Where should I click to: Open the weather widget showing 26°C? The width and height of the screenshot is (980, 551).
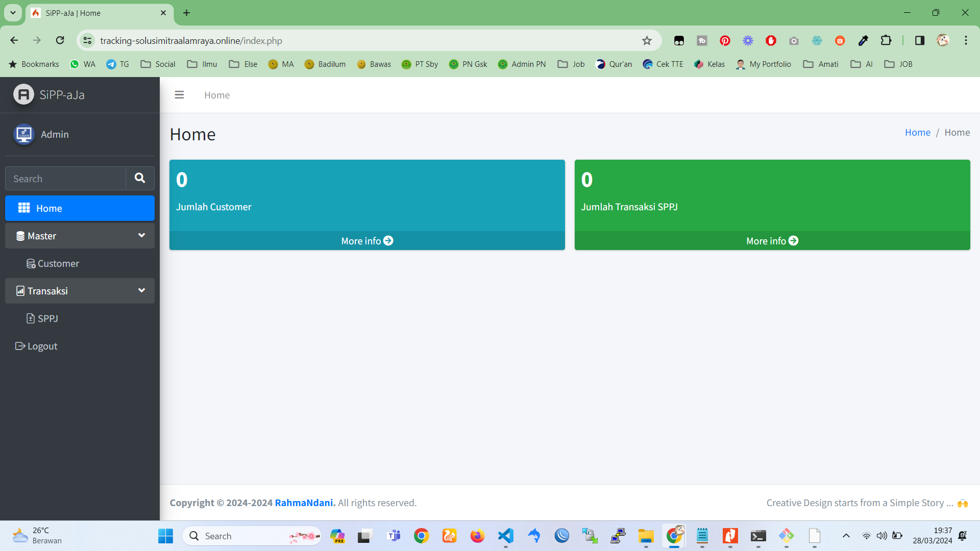(37, 536)
